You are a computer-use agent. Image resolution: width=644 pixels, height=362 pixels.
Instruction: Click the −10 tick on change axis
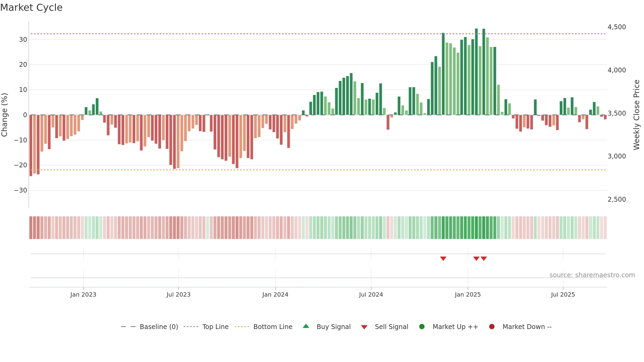point(21,140)
